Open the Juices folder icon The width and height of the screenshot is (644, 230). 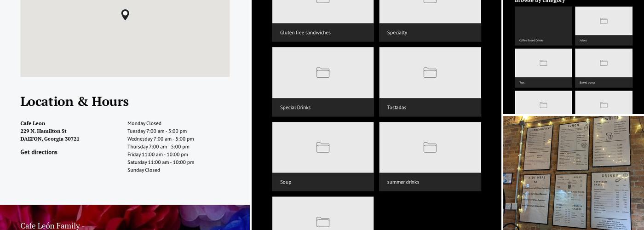(604, 21)
